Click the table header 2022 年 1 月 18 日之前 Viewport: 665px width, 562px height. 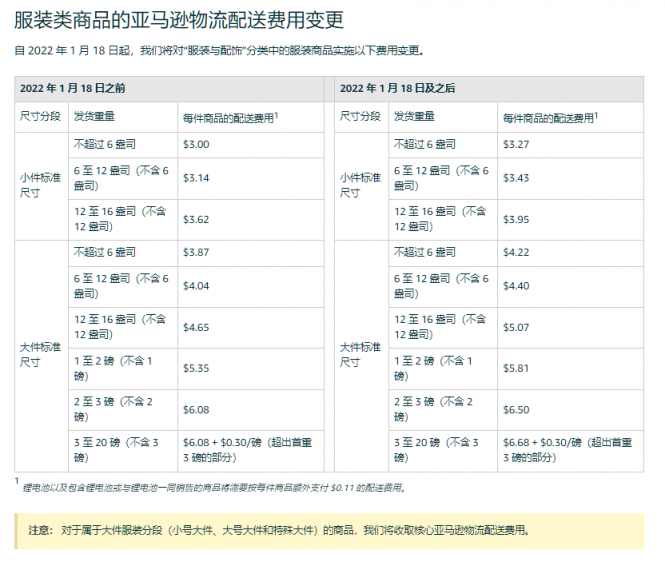(73, 88)
